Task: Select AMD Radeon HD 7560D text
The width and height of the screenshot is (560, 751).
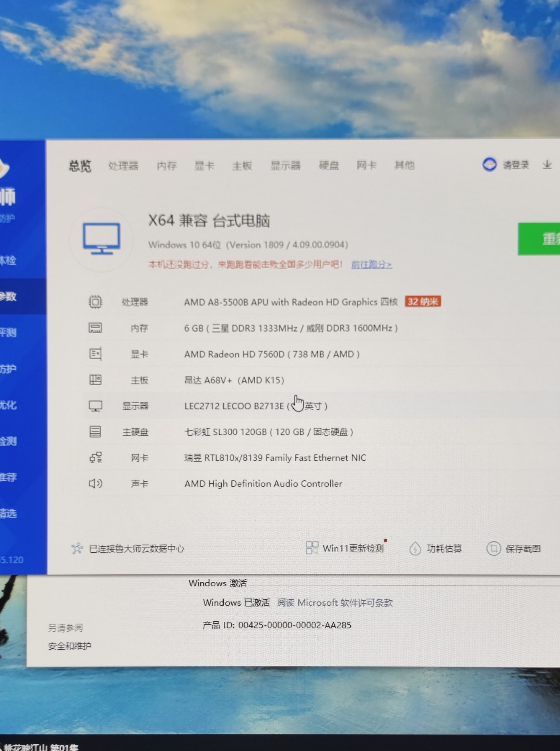Action: [272, 354]
